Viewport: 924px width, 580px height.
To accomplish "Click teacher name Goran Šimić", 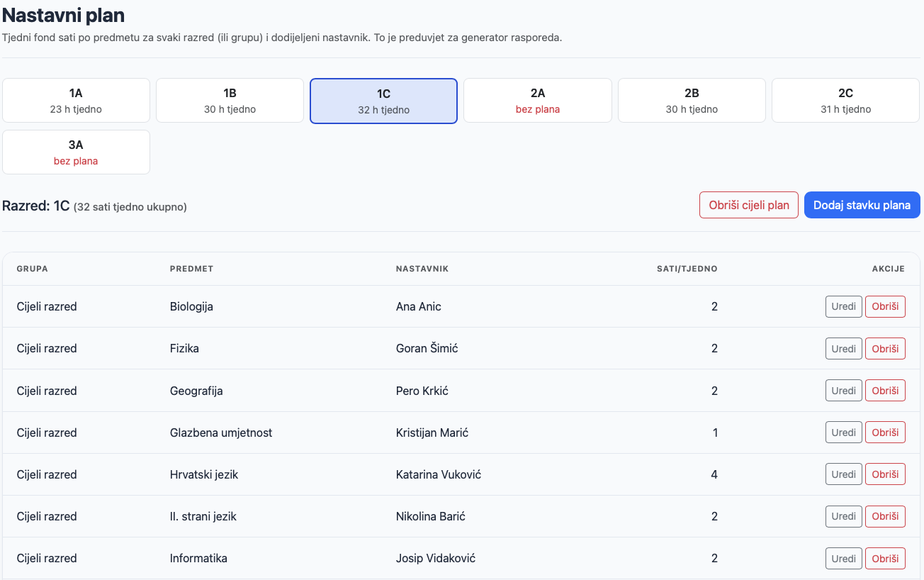I will [x=427, y=348].
